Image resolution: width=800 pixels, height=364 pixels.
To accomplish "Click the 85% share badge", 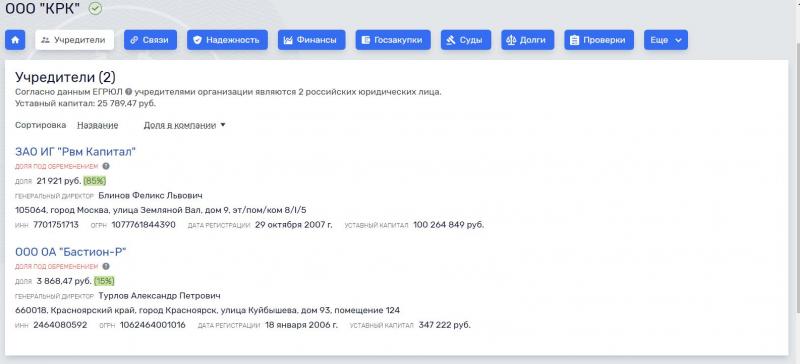I will coord(95,181).
